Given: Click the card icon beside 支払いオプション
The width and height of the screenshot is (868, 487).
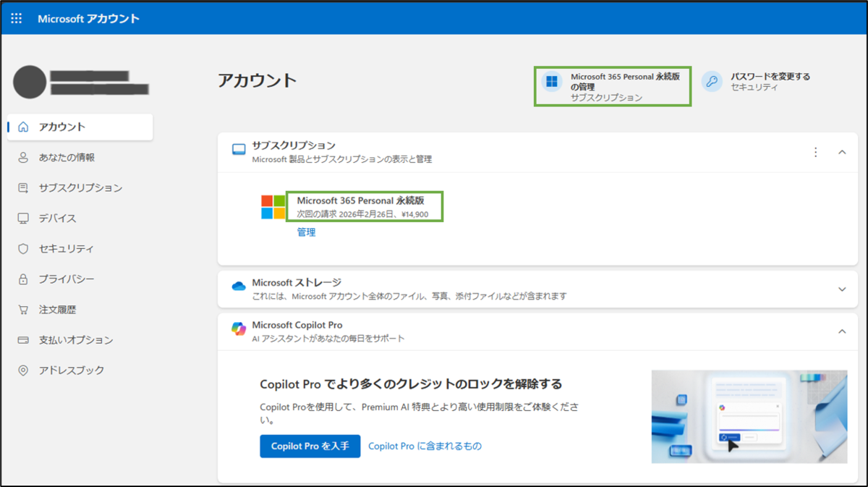Looking at the screenshot, I should click(x=23, y=339).
